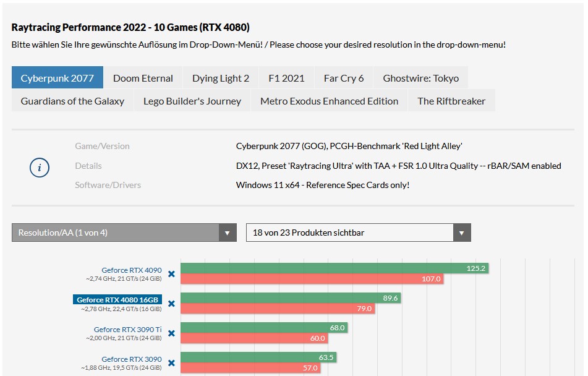Open the Dying Light 2 tab
This screenshot has height=376, width=588.
(x=221, y=78)
